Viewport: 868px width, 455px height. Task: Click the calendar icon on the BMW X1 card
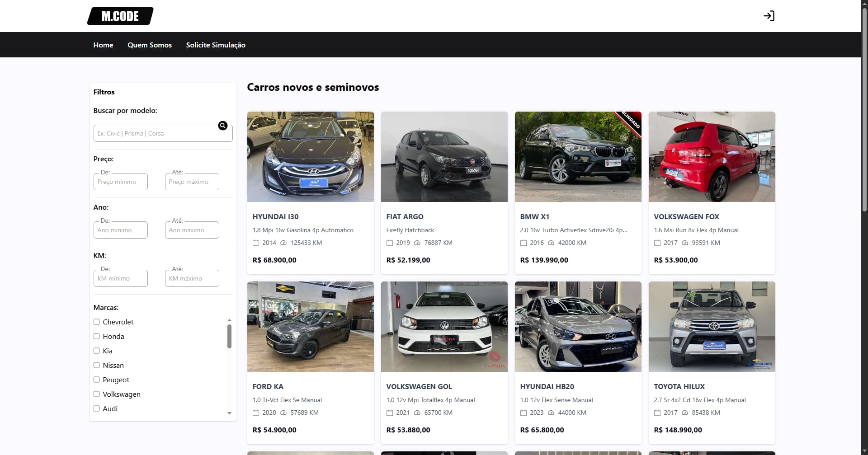coord(523,243)
